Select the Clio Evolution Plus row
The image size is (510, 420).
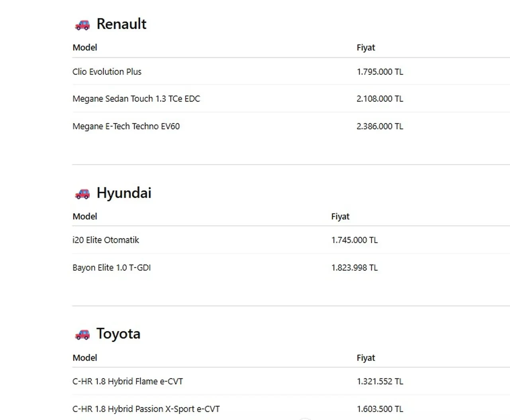click(107, 72)
